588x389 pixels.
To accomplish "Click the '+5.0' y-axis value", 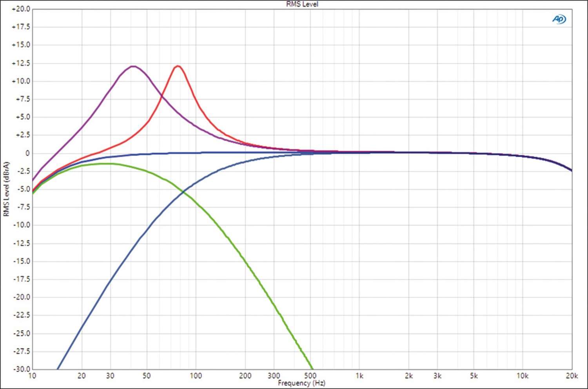I will (x=23, y=117).
